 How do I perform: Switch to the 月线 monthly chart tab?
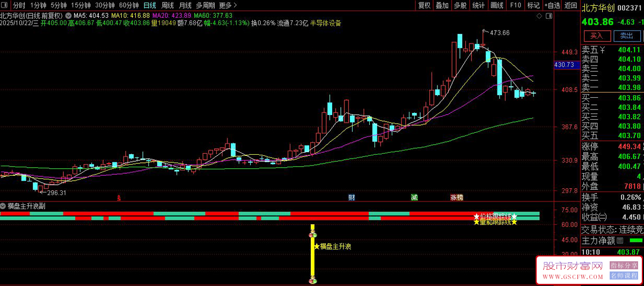point(185,5)
